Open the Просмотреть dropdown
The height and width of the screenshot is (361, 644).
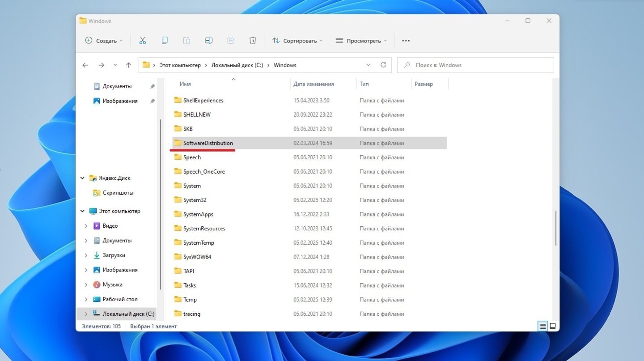(x=361, y=41)
